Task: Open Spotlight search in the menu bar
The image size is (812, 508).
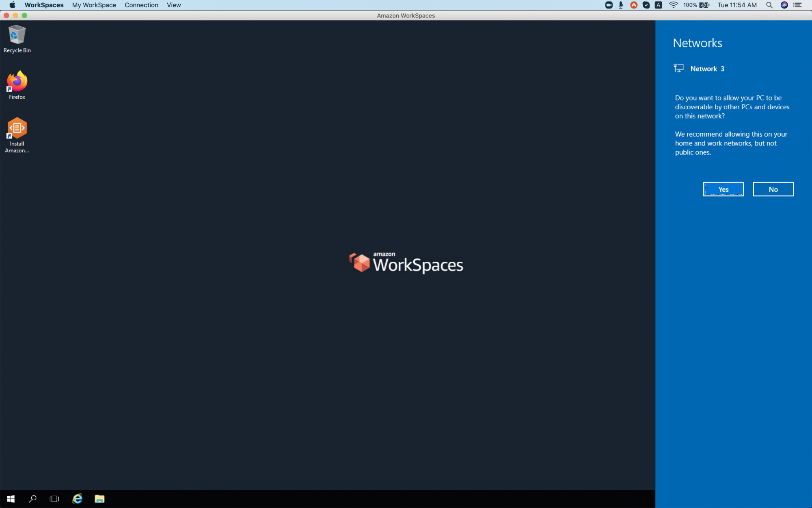Action: (769, 5)
